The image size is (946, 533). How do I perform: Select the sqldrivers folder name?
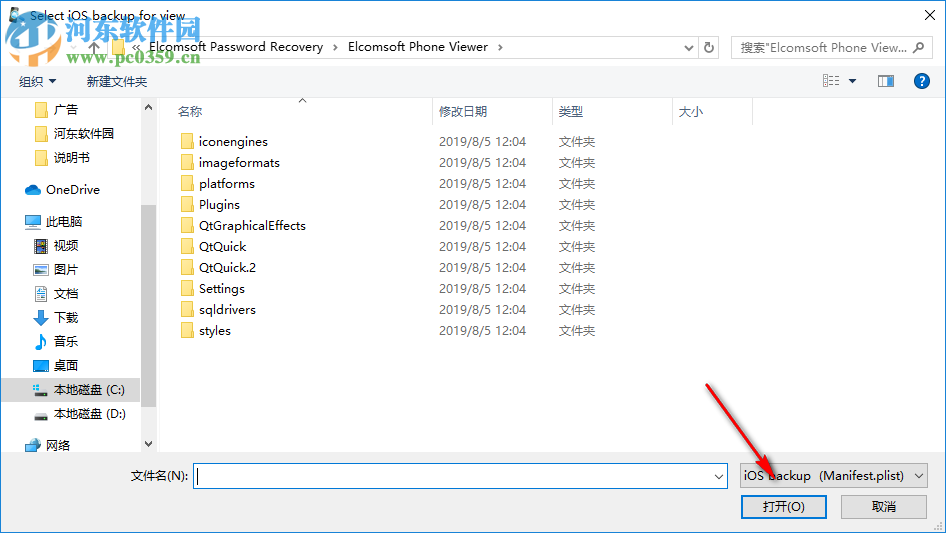[x=227, y=310]
